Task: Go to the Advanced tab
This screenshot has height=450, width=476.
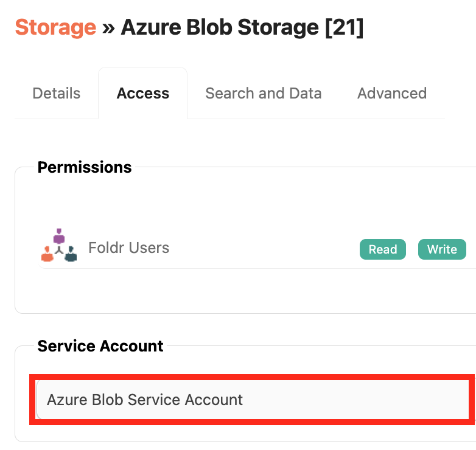Action: [x=391, y=94]
